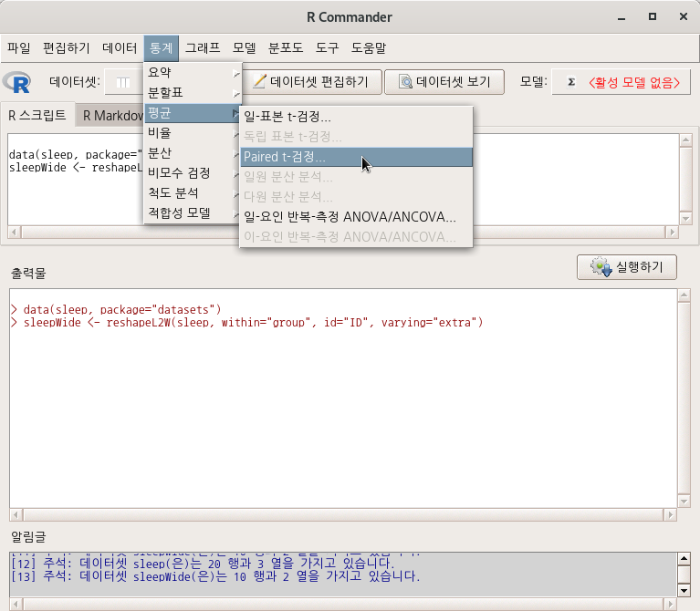The image size is (700, 611).
Task: Expand the 비모수 검정 submenu
Action: point(193,173)
